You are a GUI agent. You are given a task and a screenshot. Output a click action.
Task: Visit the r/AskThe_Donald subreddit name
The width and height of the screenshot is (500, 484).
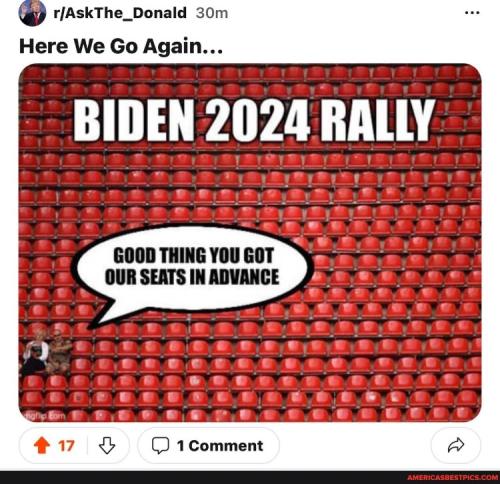coord(120,13)
